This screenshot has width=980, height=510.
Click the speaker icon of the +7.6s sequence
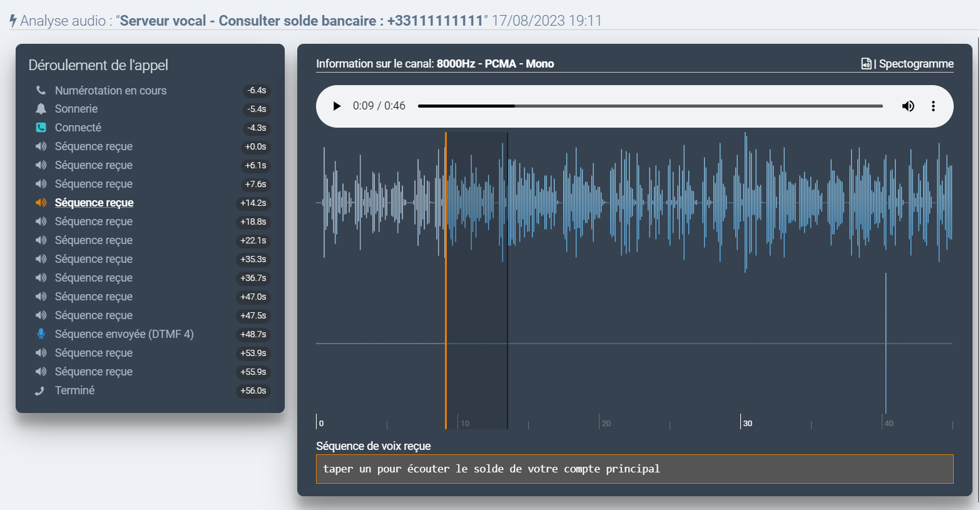click(x=41, y=184)
